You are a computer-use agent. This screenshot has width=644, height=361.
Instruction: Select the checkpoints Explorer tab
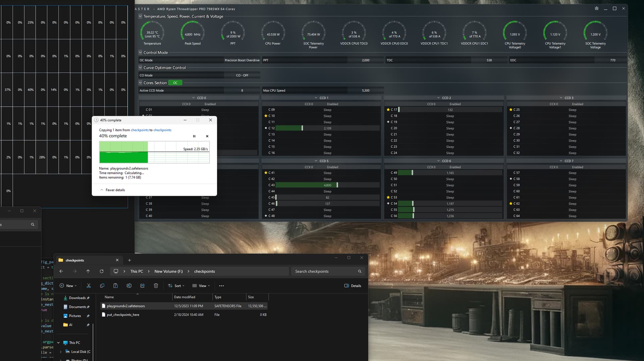pyautogui.click(x=84, y=260)
